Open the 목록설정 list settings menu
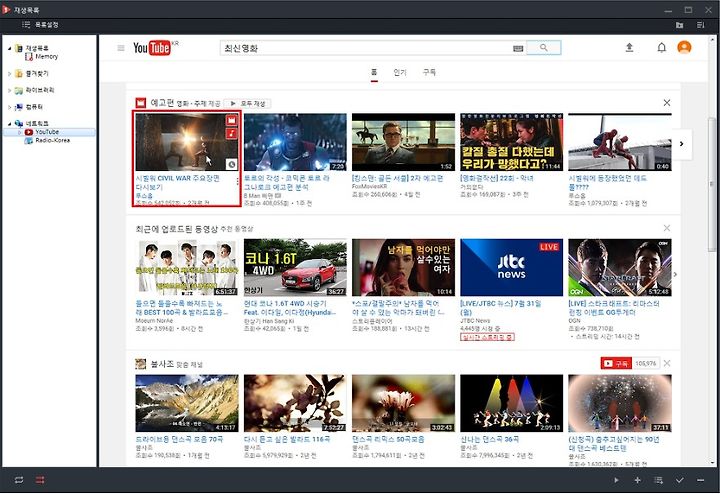The image size is (720, 494). tap(40, 25)
